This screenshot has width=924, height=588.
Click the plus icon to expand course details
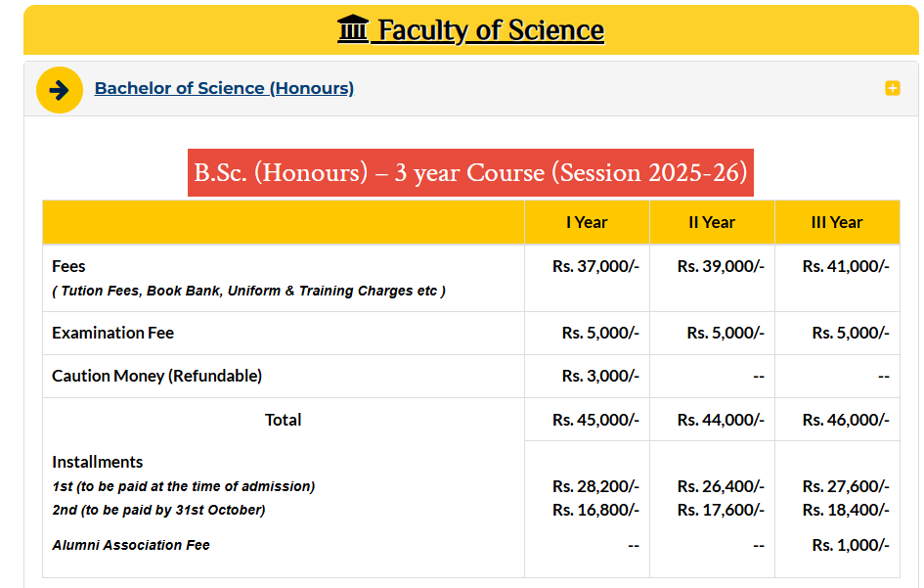click(x=892, y=87)
